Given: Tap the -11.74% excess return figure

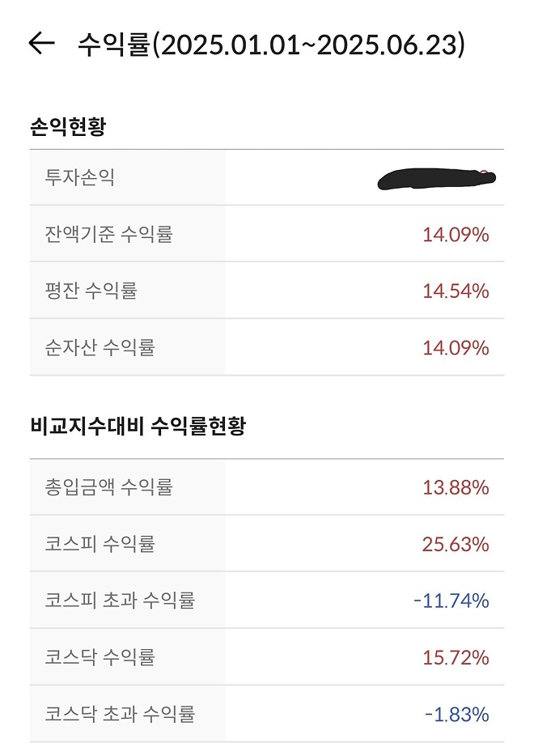Looking at the screenshot, I should pos(453,601).
